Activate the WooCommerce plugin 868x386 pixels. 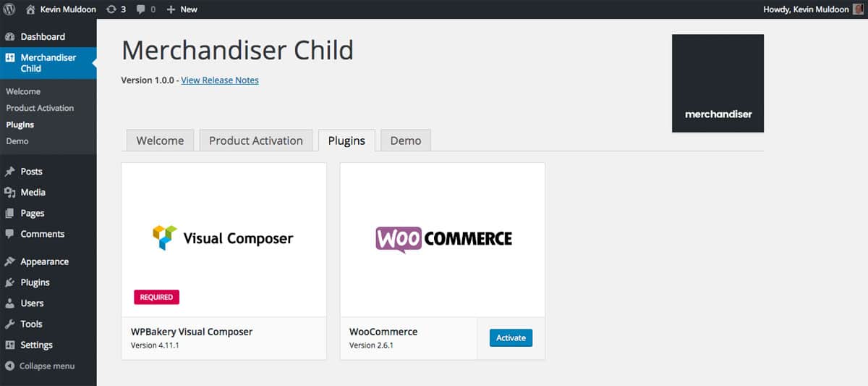click(x=511, y=337)
